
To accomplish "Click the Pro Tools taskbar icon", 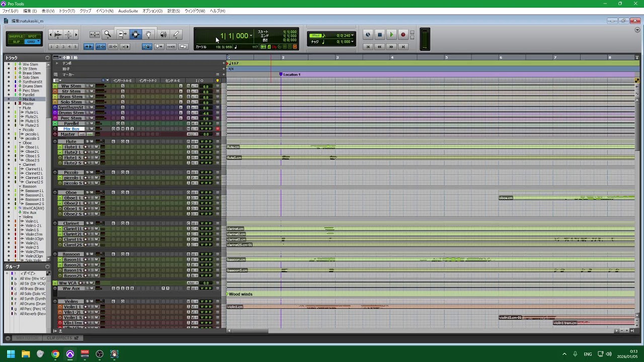I will 70,354.
